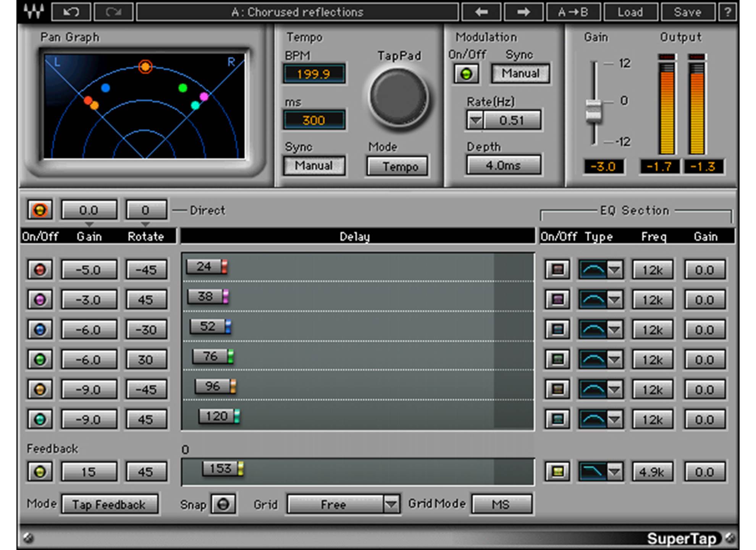Open the feedback EQ filter type dropdown
The height and width of the screenshot is (550, 756).
615,471
